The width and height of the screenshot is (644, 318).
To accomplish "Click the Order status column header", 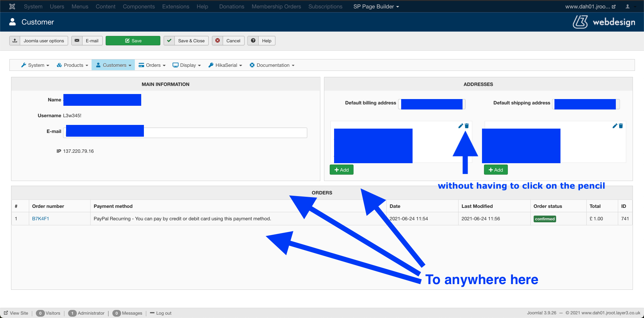I will 548,206.
